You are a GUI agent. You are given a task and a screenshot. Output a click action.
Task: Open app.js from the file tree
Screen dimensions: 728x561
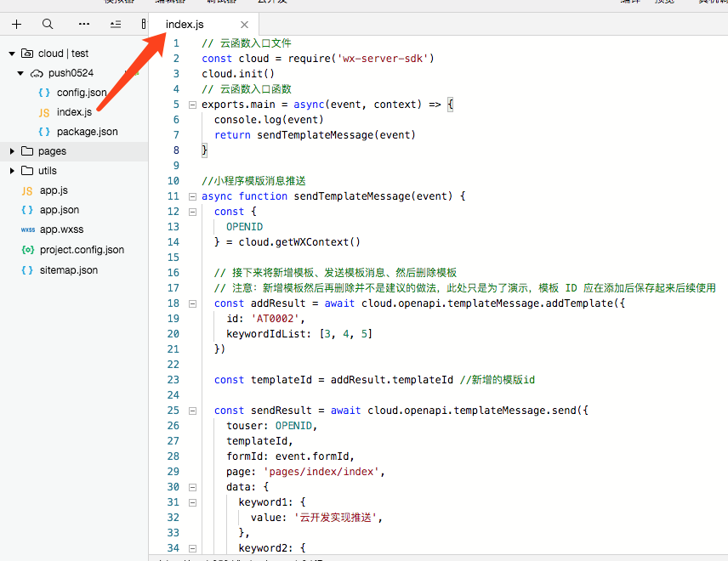click(54, 190)
